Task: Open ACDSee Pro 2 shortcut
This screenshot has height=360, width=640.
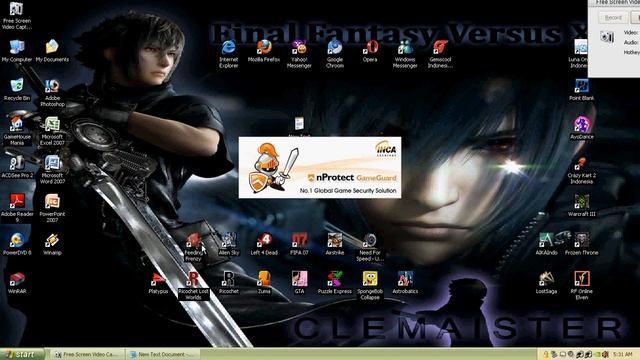Action: click(x=17, y=167)
